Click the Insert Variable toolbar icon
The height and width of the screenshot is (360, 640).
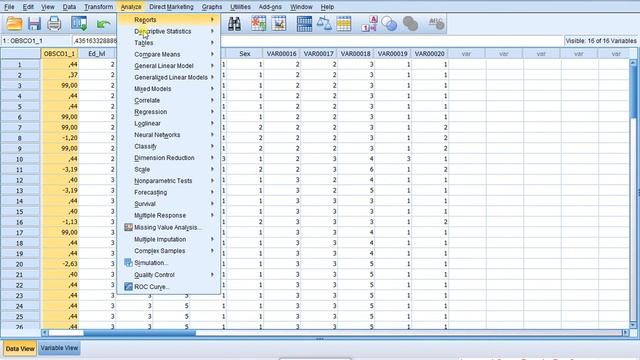click(x=279, y=24)
